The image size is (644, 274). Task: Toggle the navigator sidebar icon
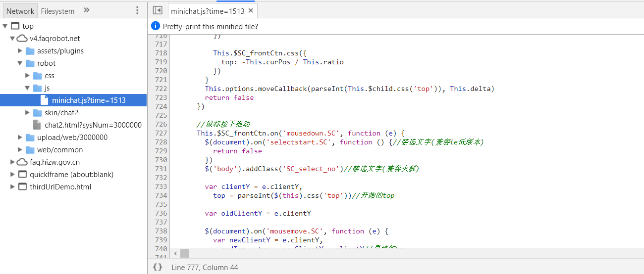click(x=158, y=10)
